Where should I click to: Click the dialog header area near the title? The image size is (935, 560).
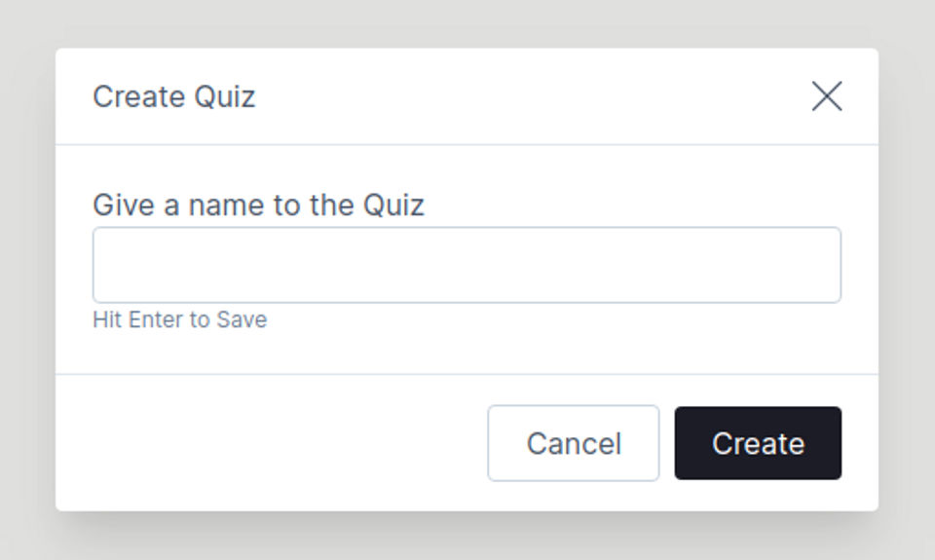coord(487,97)
